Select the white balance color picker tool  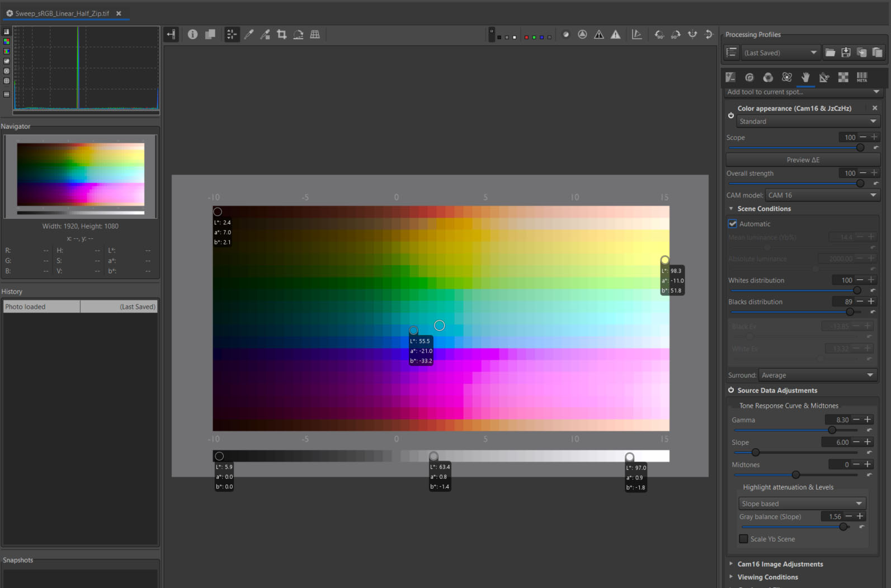[249, 35]
